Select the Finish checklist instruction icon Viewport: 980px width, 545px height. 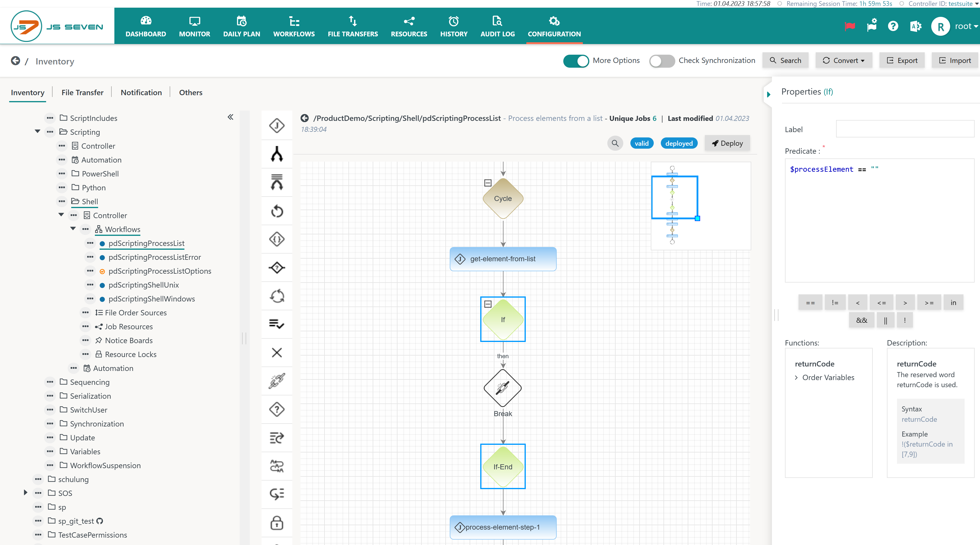[277, 324]
